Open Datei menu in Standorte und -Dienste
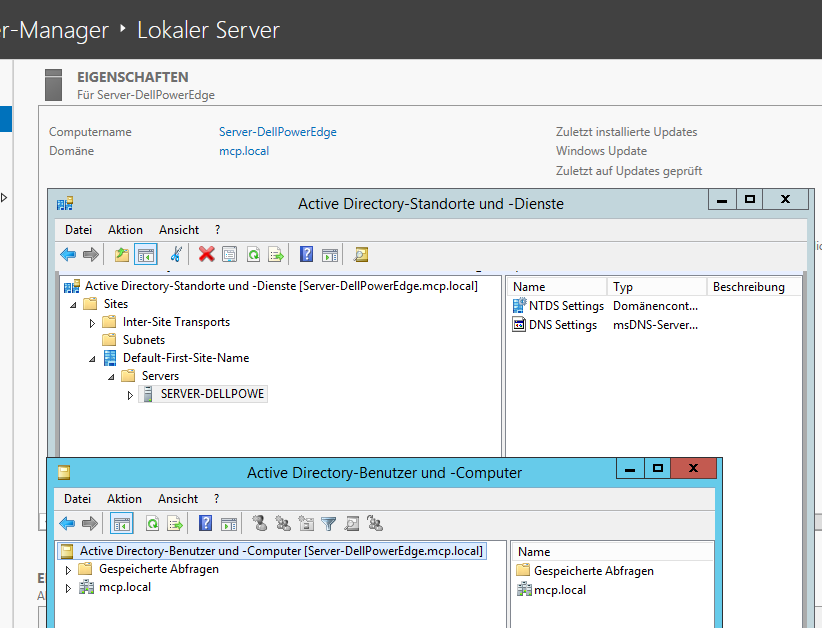This screenshot has height=629, width=822. pyautogui.click(x=79, y=230)
